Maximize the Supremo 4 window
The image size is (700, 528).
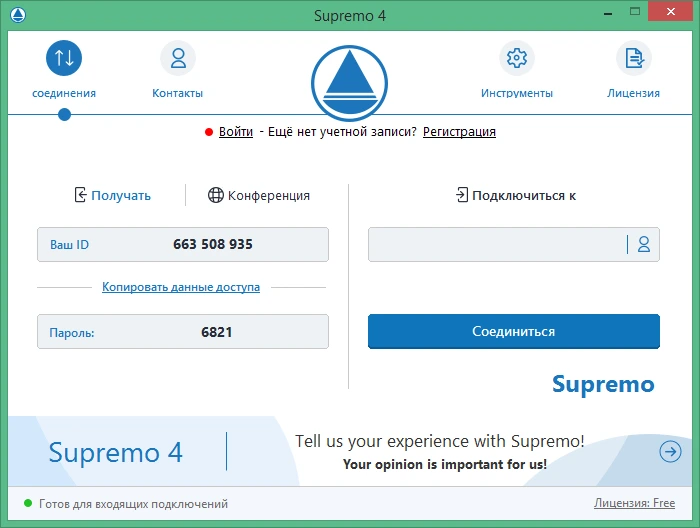pos(635,12)
